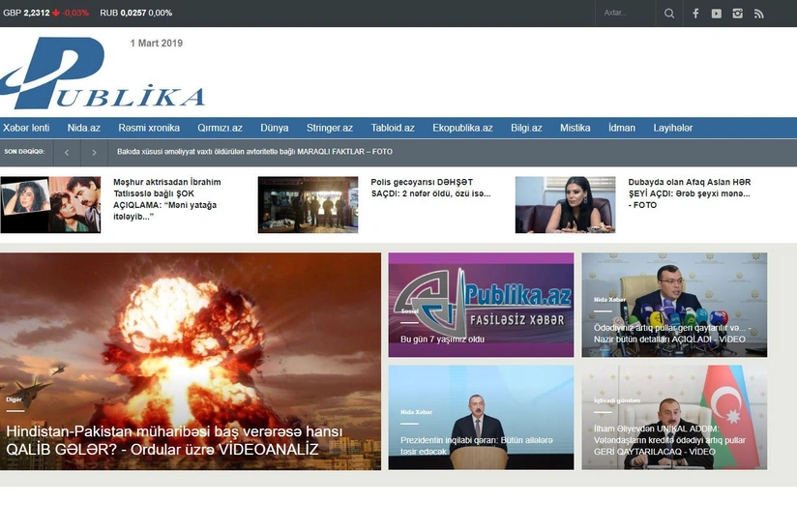Screen dimensions: 797x532
Task: Open the Layihələr menu
Action: [x=672, y=128]
